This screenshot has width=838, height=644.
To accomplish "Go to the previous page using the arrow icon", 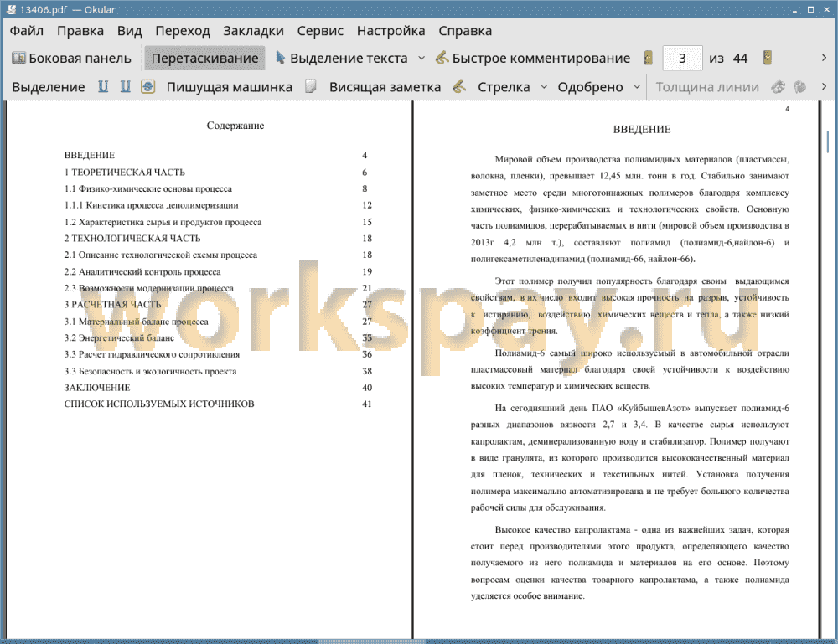I will [x=649, y=58].
